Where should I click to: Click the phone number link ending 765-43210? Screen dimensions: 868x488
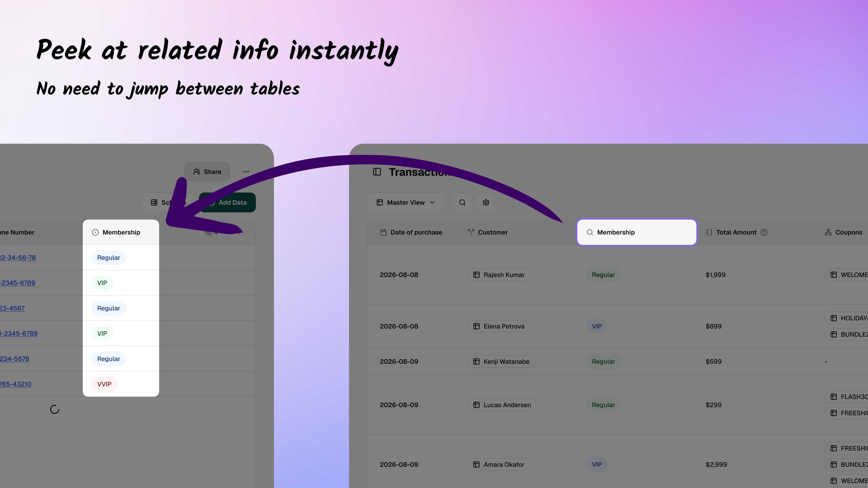(16, 384)
